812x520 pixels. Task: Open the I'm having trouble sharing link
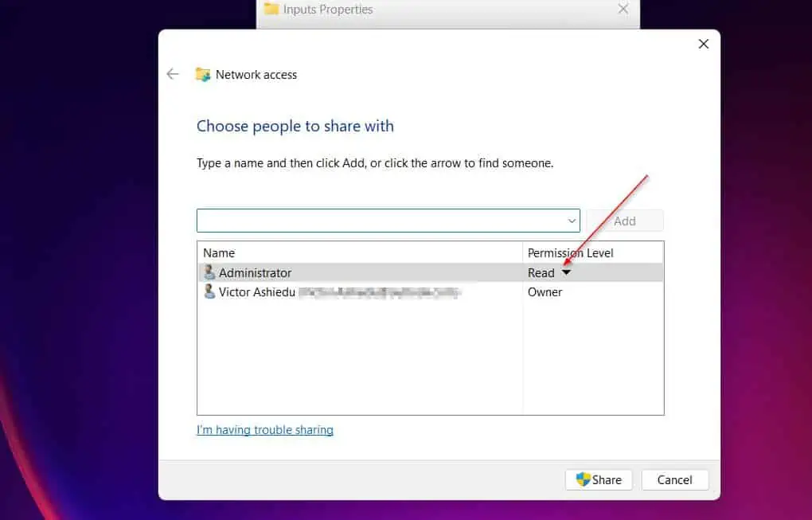tap(264, 429)
